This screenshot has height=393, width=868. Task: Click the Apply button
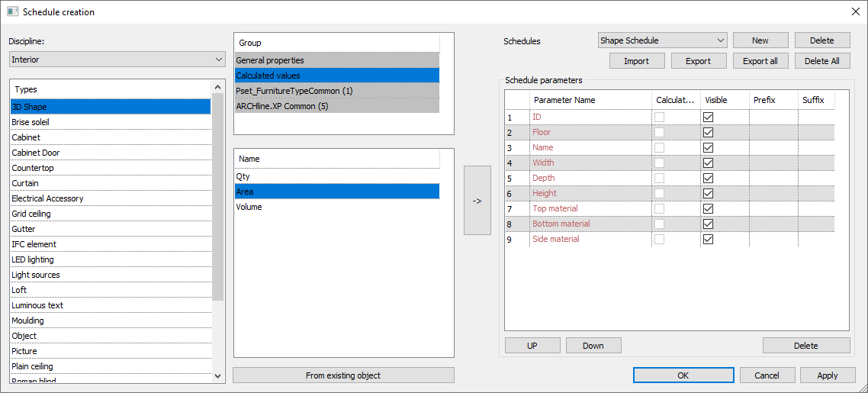click(x=827, y=375)
